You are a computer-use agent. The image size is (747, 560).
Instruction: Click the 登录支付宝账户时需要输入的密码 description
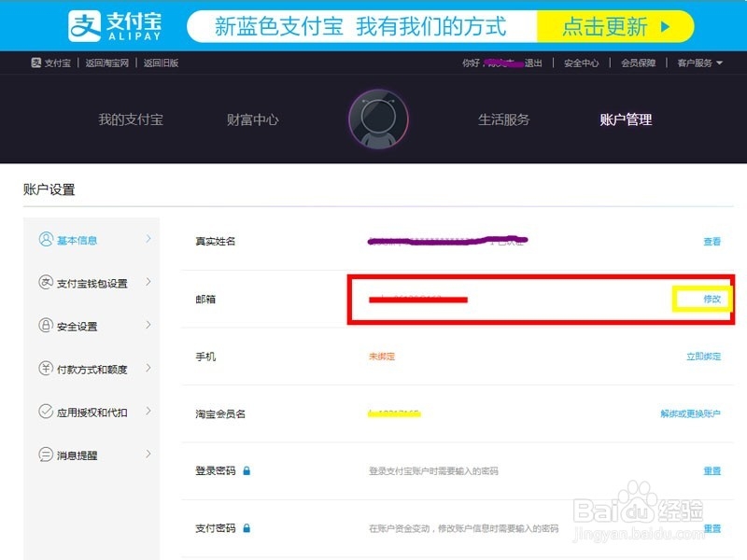(433, 471)
